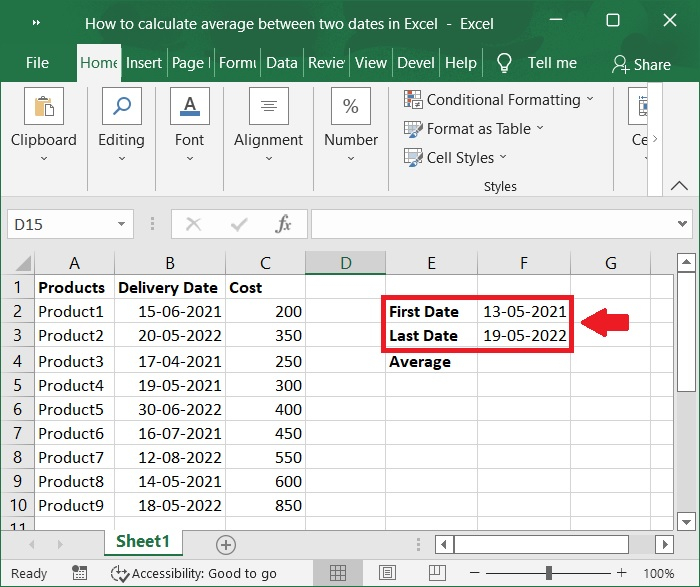
Task: Open Accessibility checker in status bar
Action: pos(194,574)
